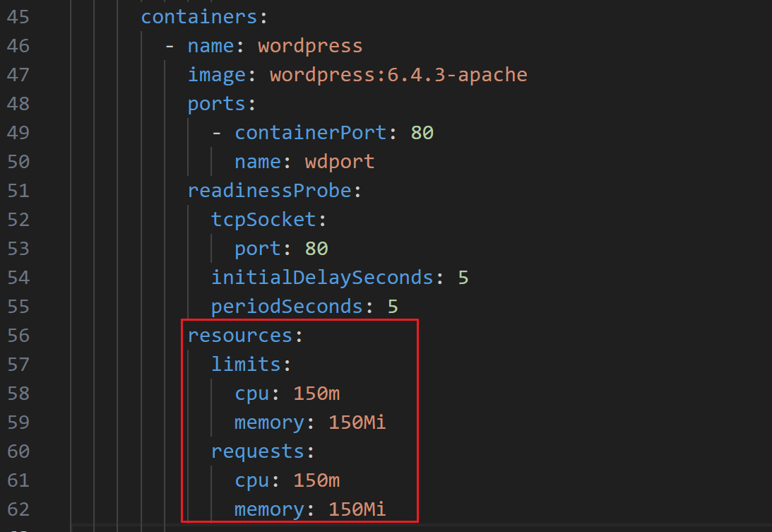Click the image value 'wordpress:6.4.3-apache'
This screenshot has height=532, width=772.
tap(398, 74)
